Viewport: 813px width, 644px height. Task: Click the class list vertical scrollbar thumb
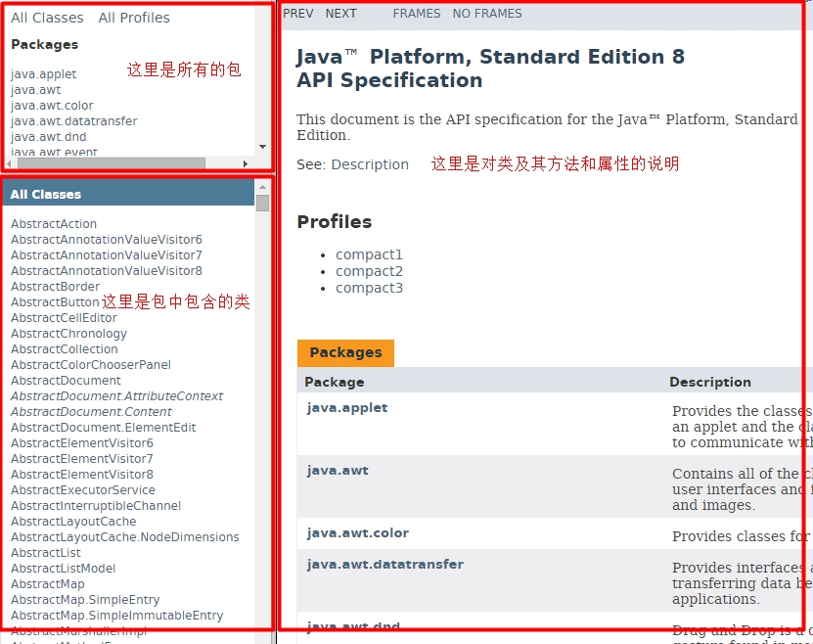262,203
